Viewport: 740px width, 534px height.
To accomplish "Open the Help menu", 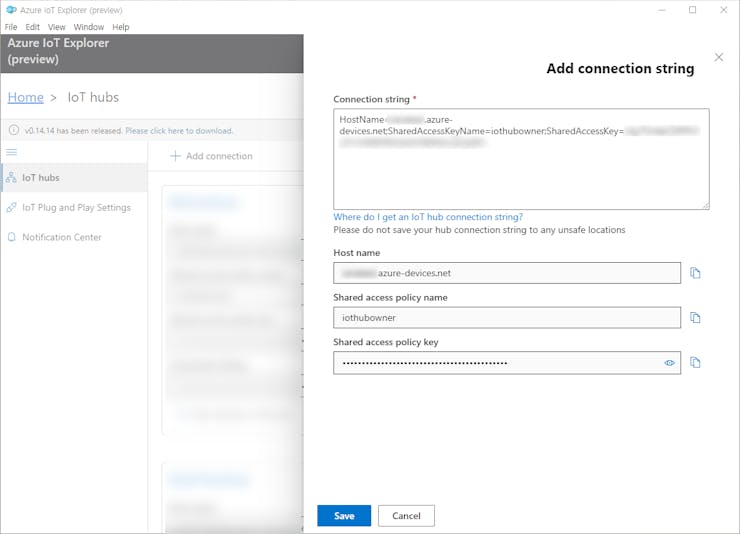I will tap(121, 27).
